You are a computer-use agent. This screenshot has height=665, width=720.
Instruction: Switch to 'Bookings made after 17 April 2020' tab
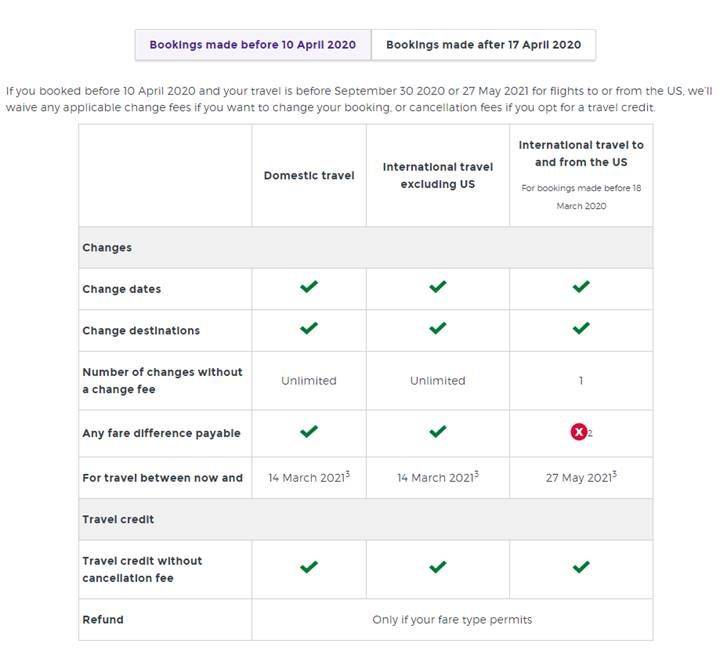click(x=483, y=45)
